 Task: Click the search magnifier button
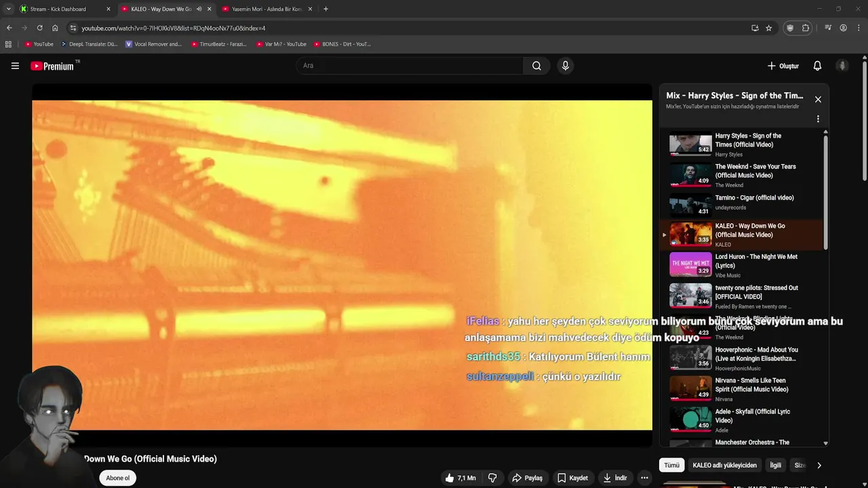tap(536, 66)
